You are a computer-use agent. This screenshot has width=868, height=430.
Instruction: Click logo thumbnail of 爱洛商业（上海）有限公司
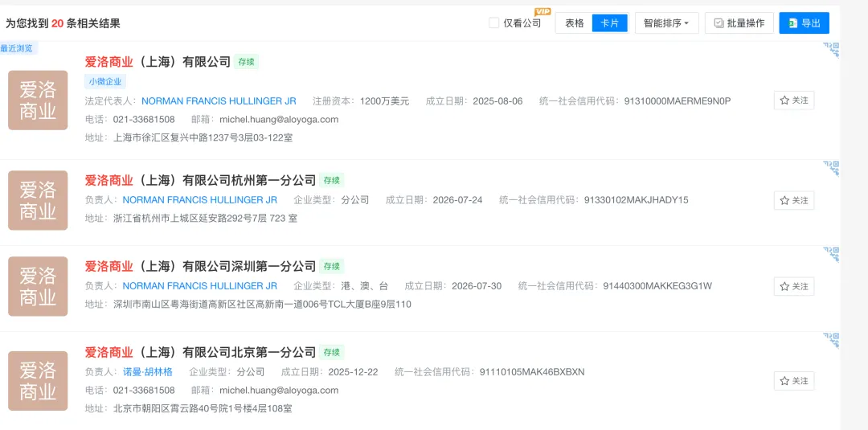38,100
